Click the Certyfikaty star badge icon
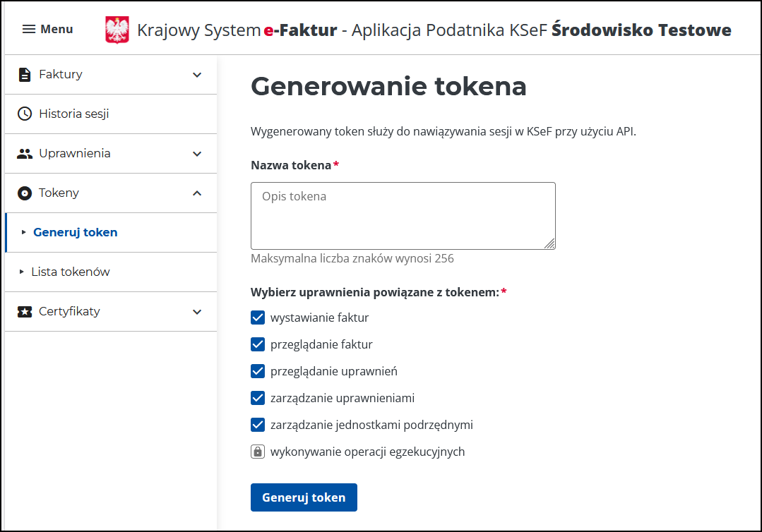This screenshot has width=762, height=532. coord(25,311)
